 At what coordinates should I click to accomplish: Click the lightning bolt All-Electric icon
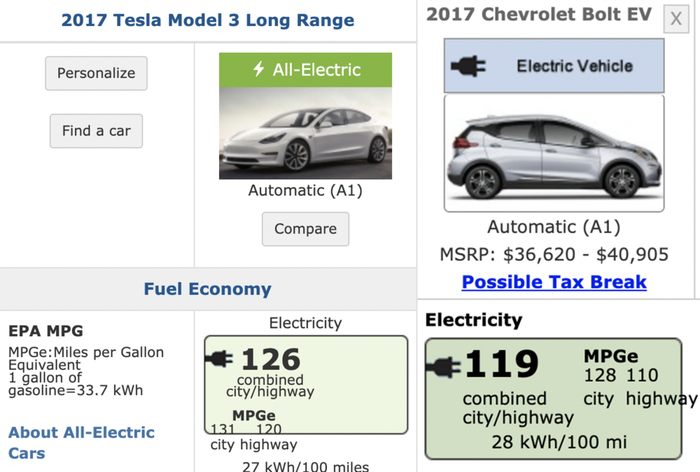(x=259, y=70)
